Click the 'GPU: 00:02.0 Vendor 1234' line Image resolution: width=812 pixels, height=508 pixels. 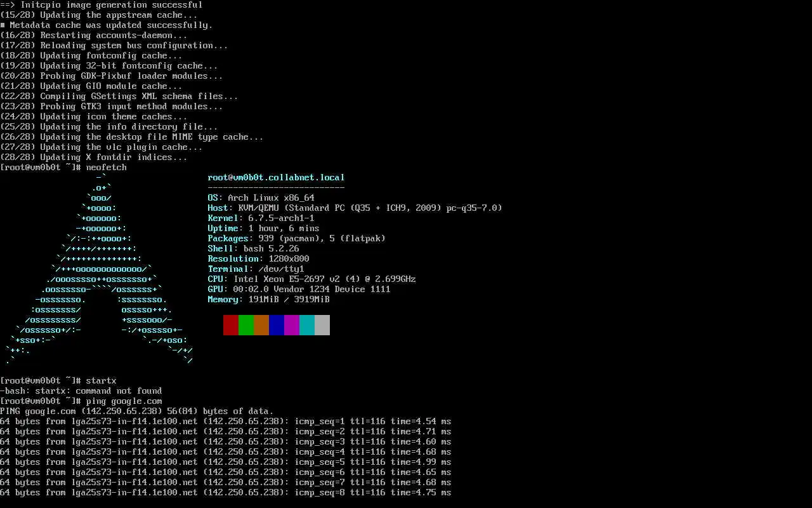click(x=299, y=290)
